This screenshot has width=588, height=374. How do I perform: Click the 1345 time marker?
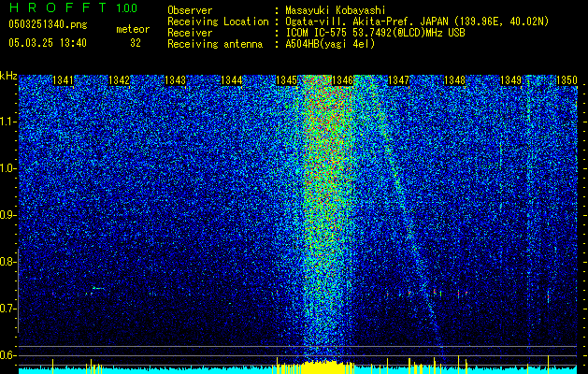(287, 80)
